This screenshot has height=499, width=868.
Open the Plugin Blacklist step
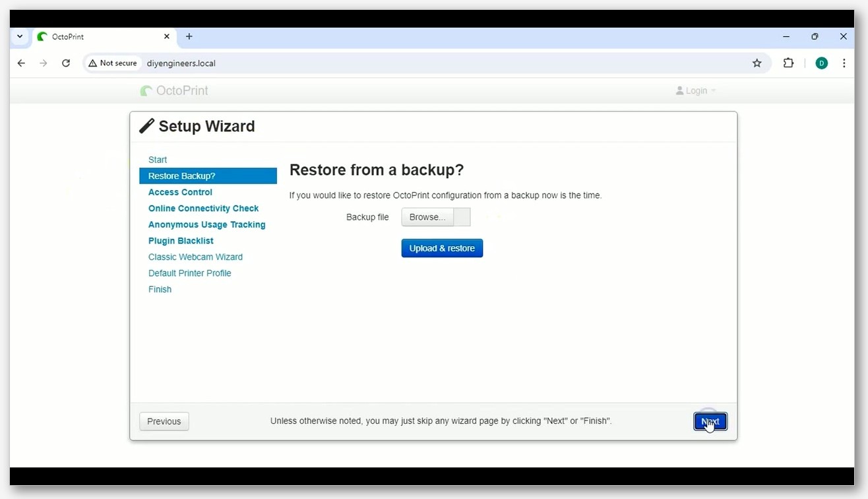click(x=181, y=241)
